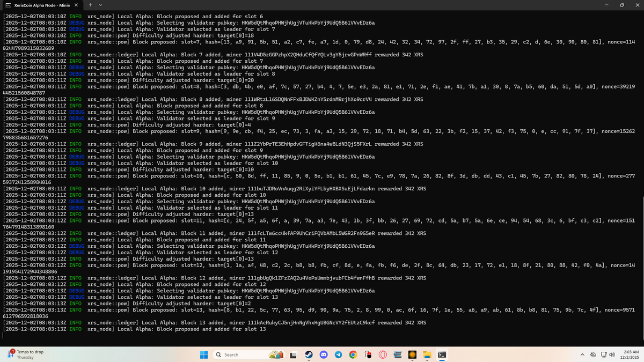Viewport: 644px width, 362px height.
Task: Open Telegram from the taskbar
Action: (x=338, y=354)
